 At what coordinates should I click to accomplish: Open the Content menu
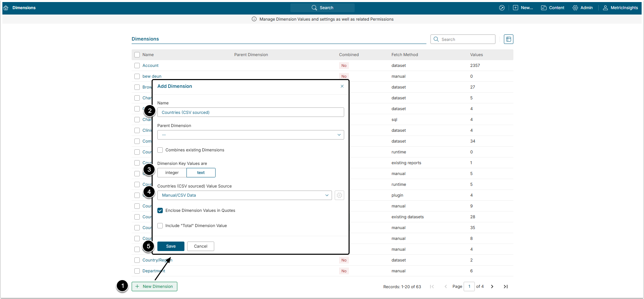click(553, 8)
